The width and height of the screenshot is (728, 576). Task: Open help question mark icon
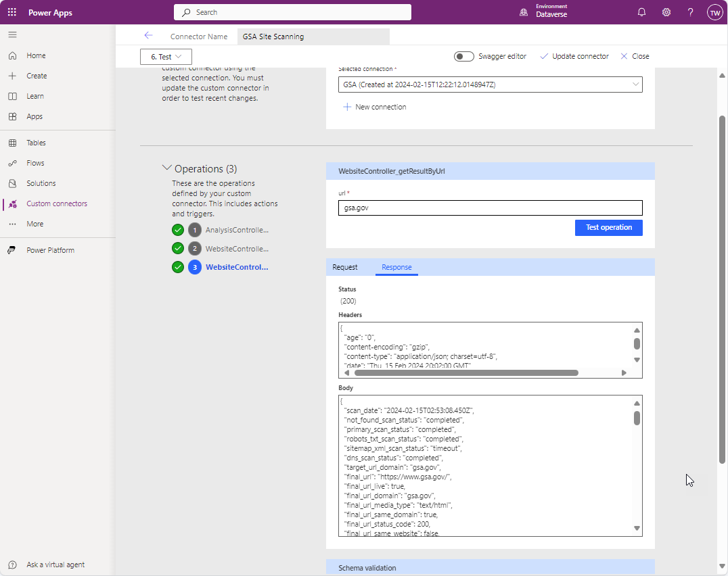pyautogui.click(x=691, y=13)
